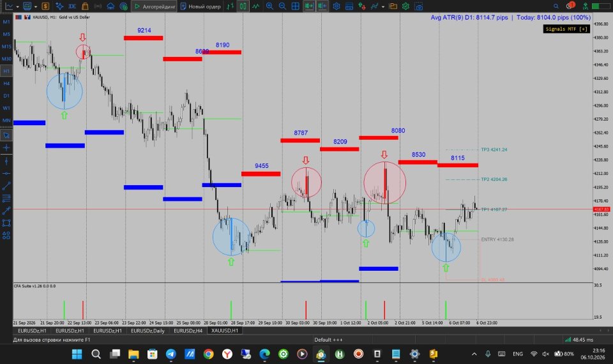Click the search magnifier in top right
The width and height of the screenshot is (613, 364).
pyautogui.click(x=556, y=6)
